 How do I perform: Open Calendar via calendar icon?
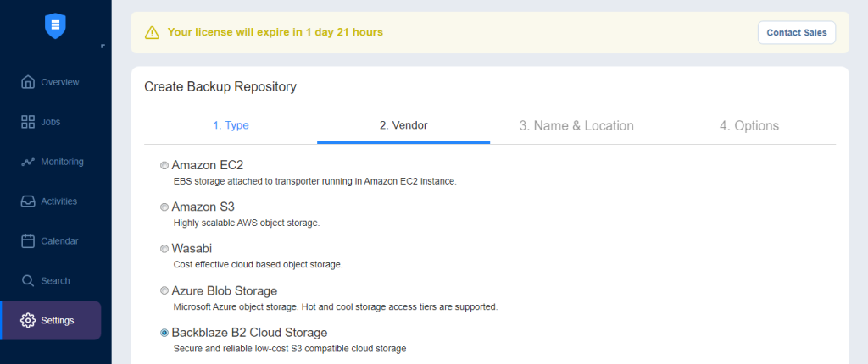pos(28,241)
